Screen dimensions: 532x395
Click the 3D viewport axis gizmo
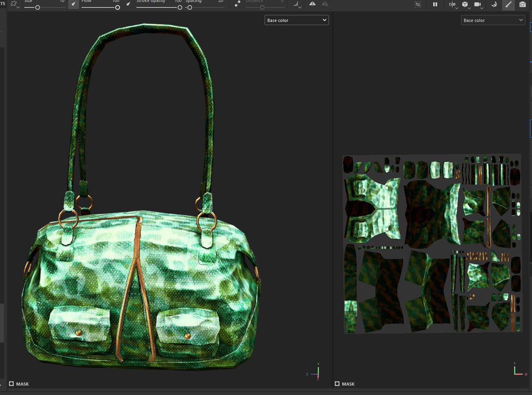coord(314,372)
